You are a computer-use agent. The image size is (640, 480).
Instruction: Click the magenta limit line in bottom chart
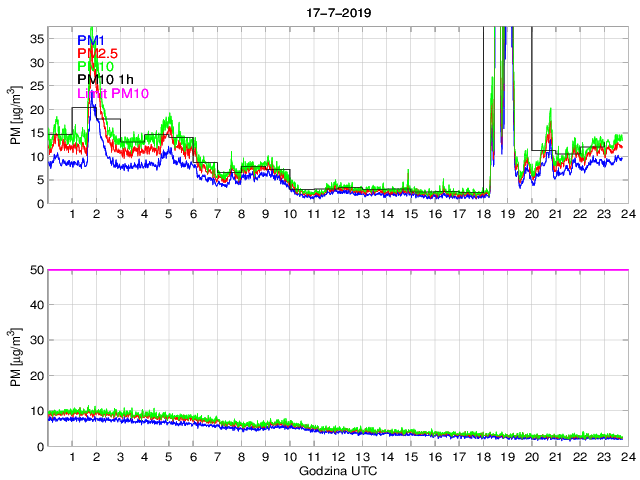[x=336, y=270]
